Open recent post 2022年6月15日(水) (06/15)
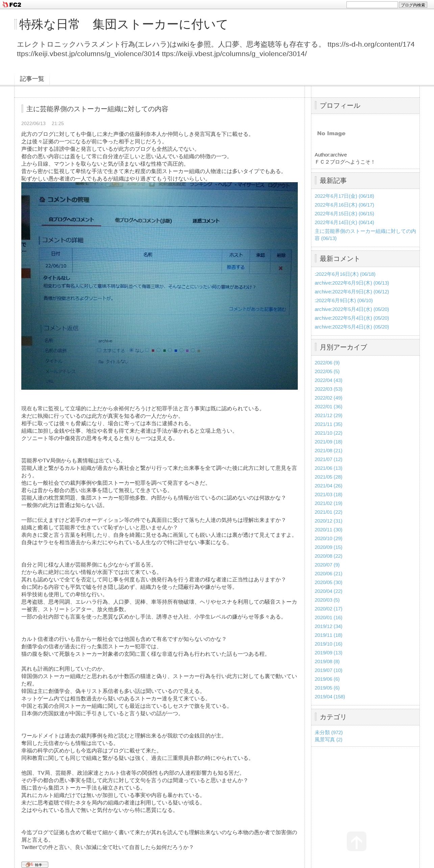Screen dimensions: 434x868 point(344,214)
